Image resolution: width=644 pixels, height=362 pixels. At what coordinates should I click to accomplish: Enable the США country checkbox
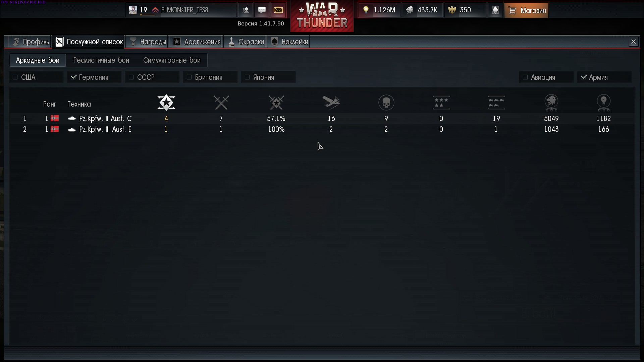[15, 77]
